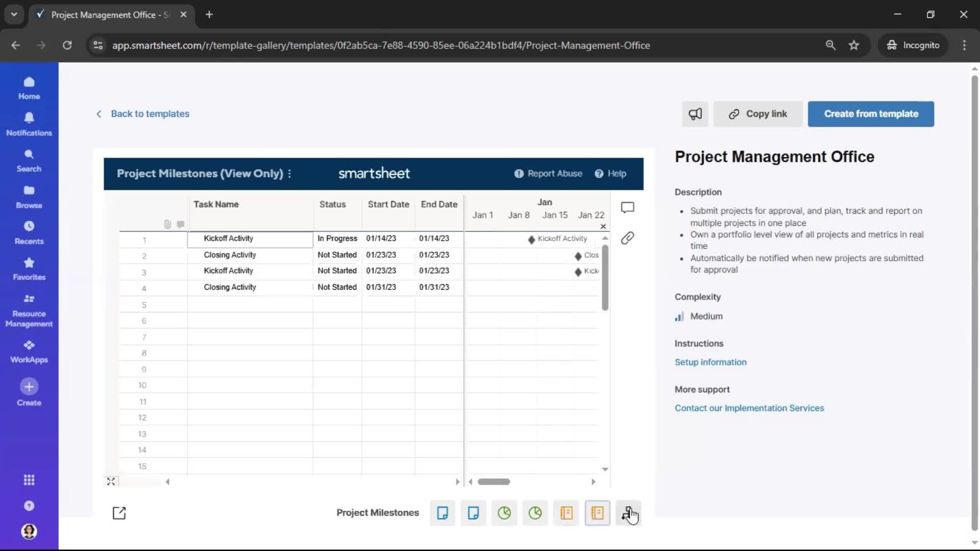The width and height of the screenshot is (980, 551).
Task: Open the Chrome three-dot menu
Action: point(964,45)
